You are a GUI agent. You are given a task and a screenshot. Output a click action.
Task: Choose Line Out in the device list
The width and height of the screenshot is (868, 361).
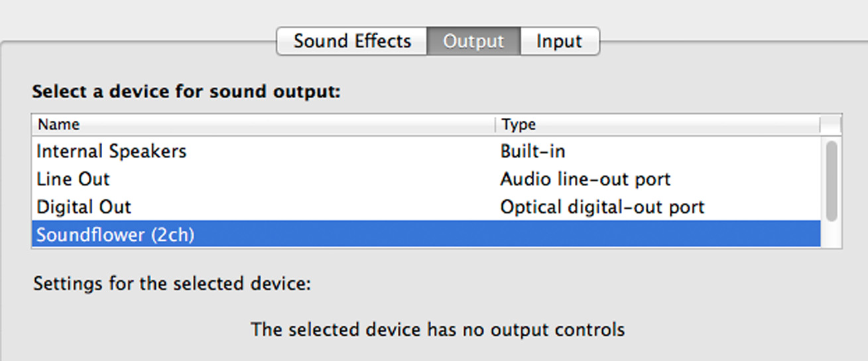pos(73,179)
